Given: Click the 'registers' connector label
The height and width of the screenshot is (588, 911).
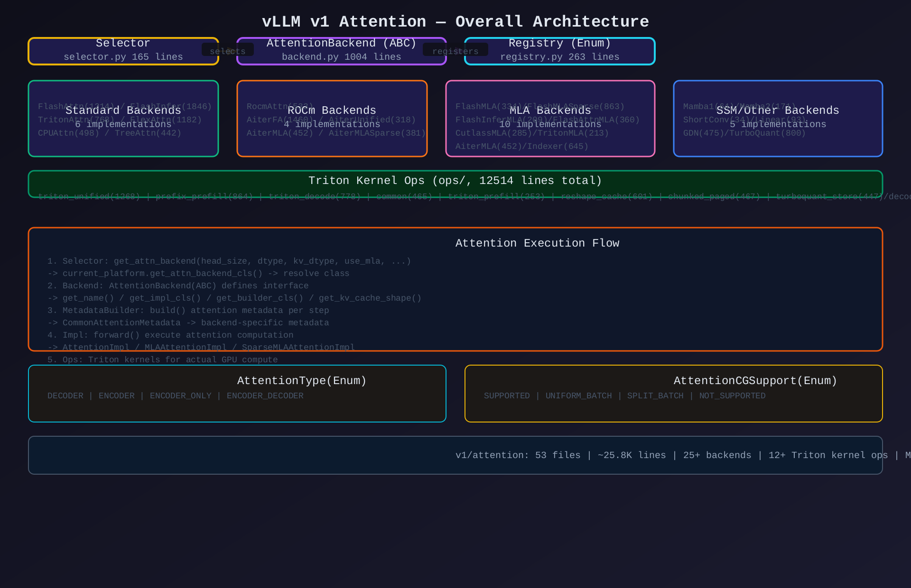Looking at the screenshot, I should click(x=455, y=51).
